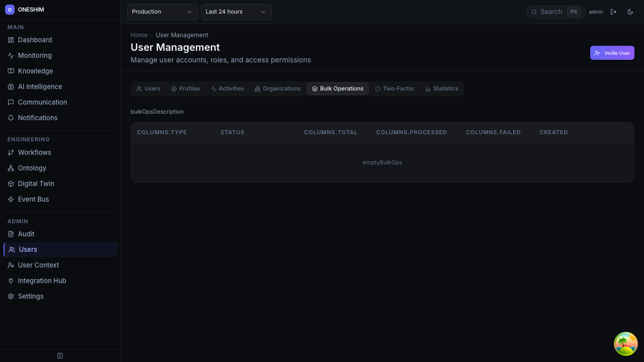Viewport: 644px width, 362px height.
Task: Select the Organizations tab
Action: point(277,88)
